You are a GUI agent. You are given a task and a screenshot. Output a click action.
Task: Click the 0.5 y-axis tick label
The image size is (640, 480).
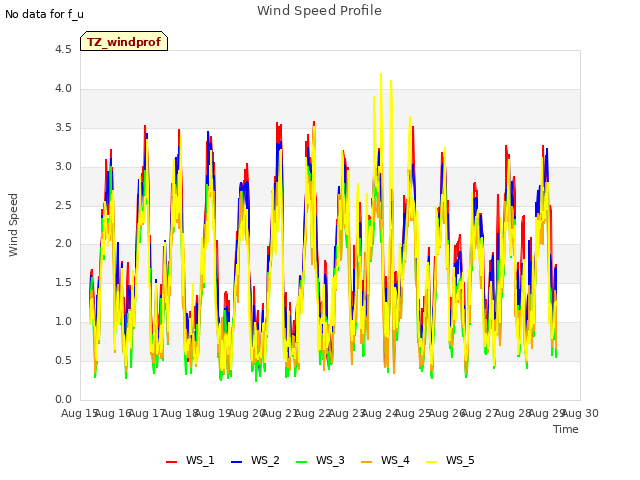coord(63,360)
